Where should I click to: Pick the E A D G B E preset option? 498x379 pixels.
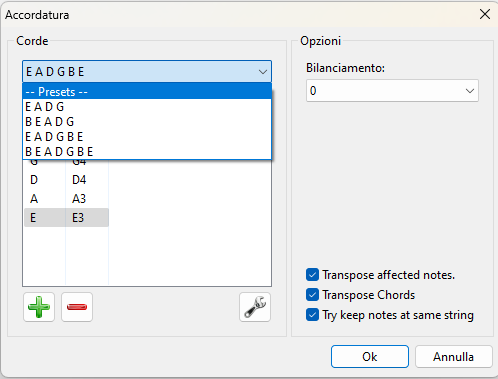(x=147, y=137)
